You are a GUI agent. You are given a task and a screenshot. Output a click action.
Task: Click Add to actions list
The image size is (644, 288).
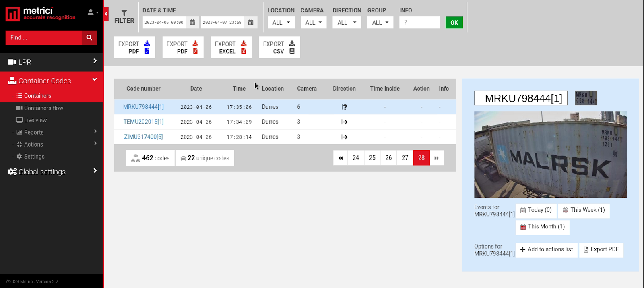pos(546,250)
